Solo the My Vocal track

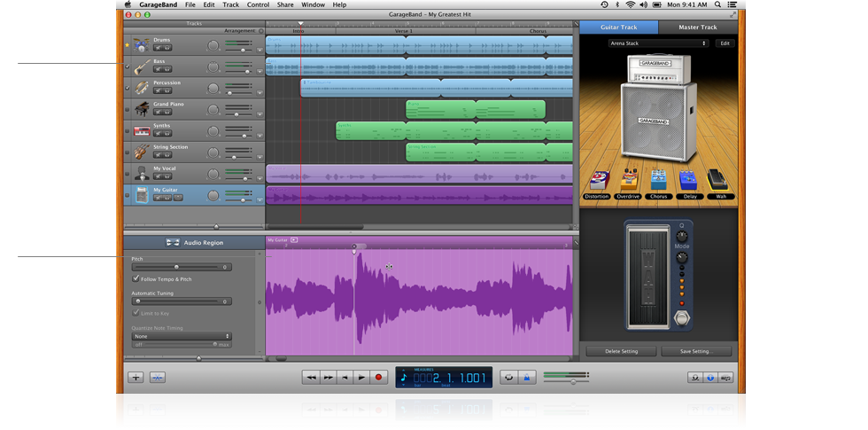[x=167, y=176]
